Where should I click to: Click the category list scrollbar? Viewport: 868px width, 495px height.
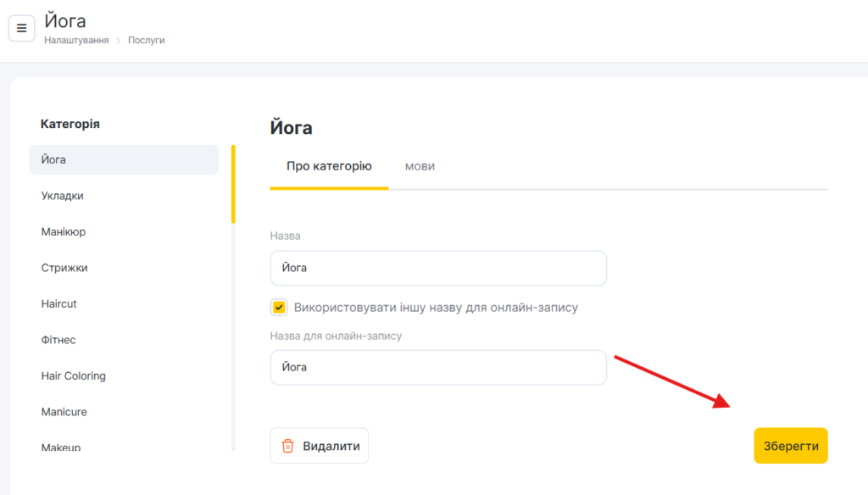(233, 184)
